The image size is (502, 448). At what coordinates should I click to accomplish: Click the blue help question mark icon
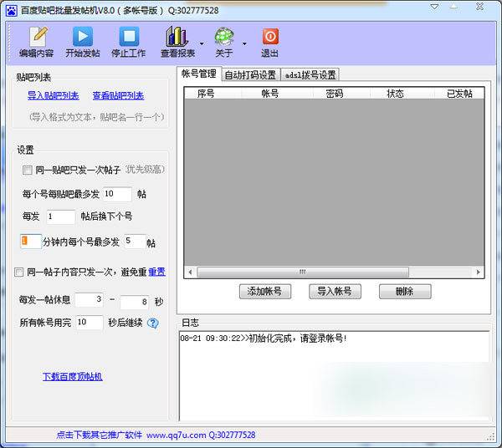pos(152,323)
